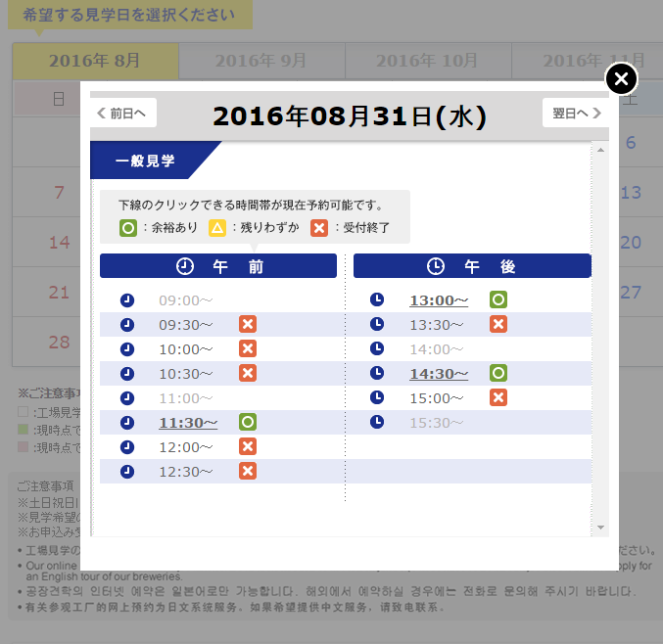The height and width of the screenshot is (644, 663).
Task: Click day 14 in the background calendar
Action: point(59,243)
